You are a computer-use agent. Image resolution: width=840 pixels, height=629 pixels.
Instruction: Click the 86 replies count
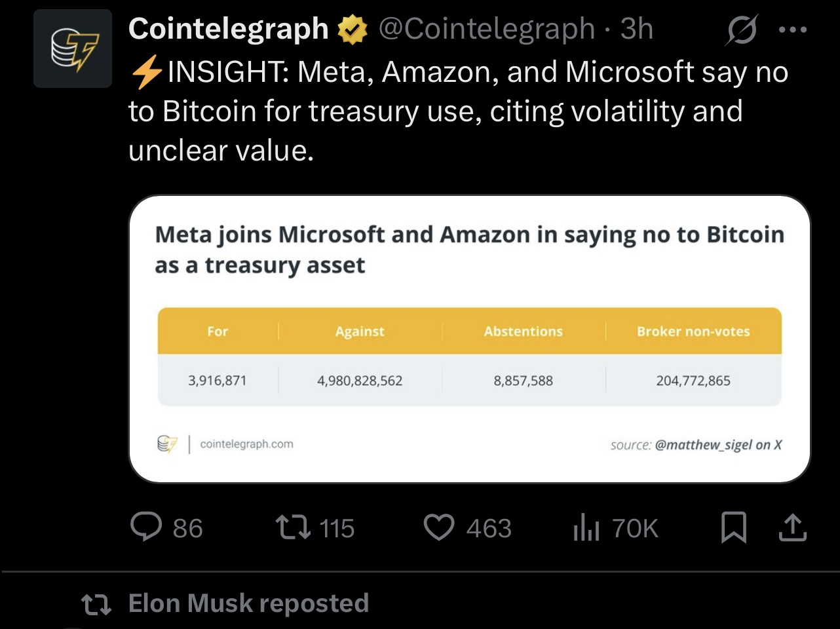188,528
